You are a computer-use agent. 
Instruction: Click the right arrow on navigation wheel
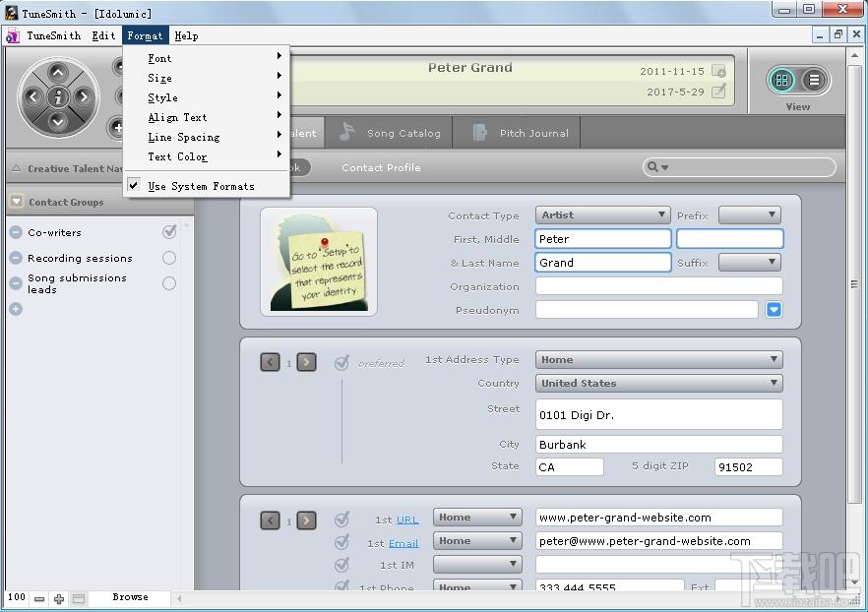tap(83, 96)
